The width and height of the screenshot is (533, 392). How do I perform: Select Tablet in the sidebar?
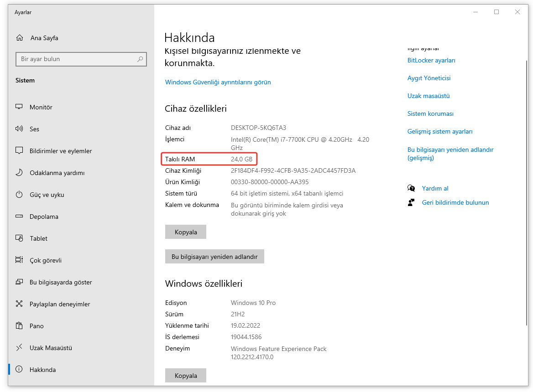click(x=38, y=238)
